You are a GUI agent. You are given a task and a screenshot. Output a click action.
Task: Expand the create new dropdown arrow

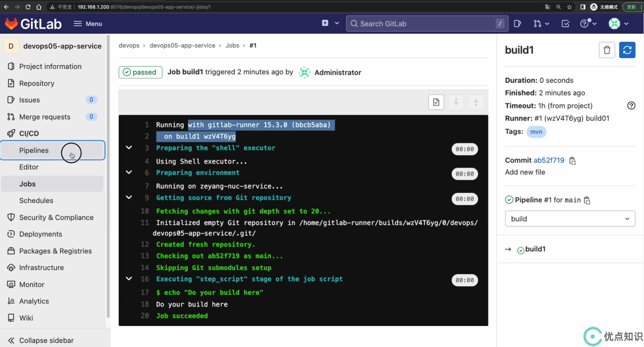coord(337,23)
